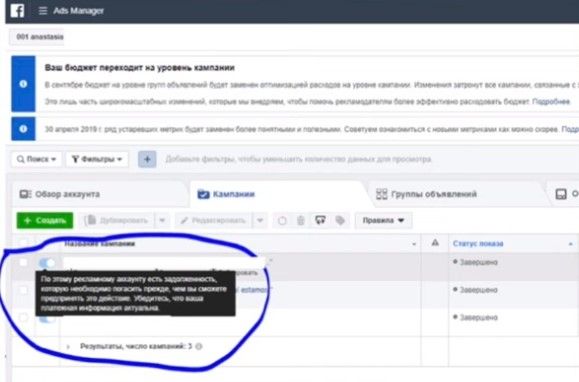Open the Правила rules dropdown
This screenshot has height=382, width=579.
pos(383,220)
